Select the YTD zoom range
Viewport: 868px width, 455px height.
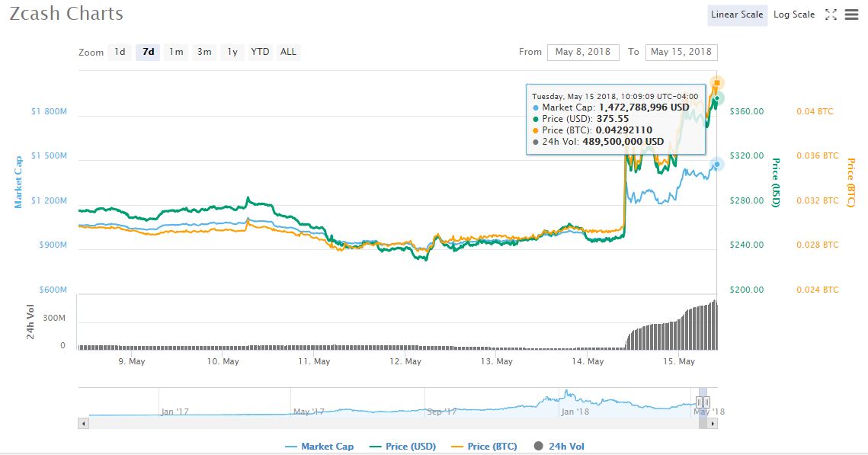click(260, 52)
